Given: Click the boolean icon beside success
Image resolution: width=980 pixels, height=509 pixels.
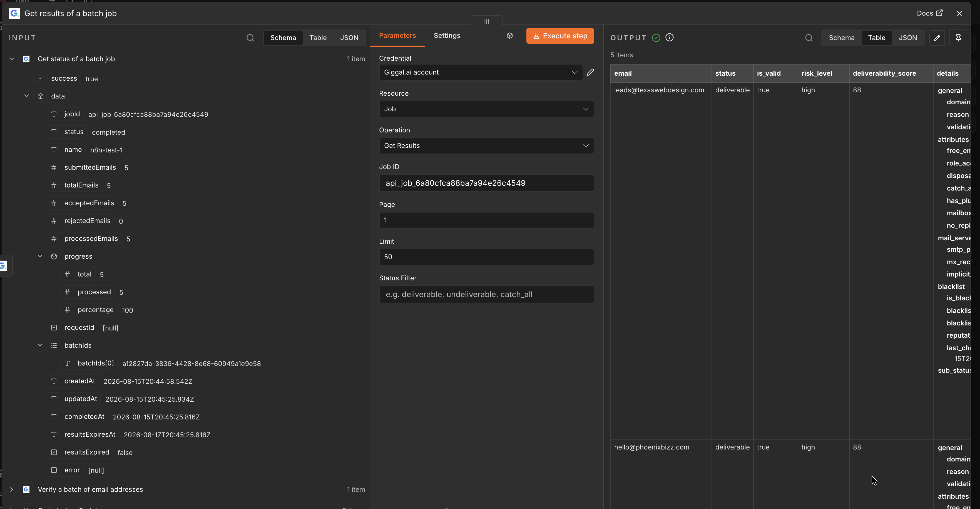Looking at the screenshot, I should [x=41, y=78].
